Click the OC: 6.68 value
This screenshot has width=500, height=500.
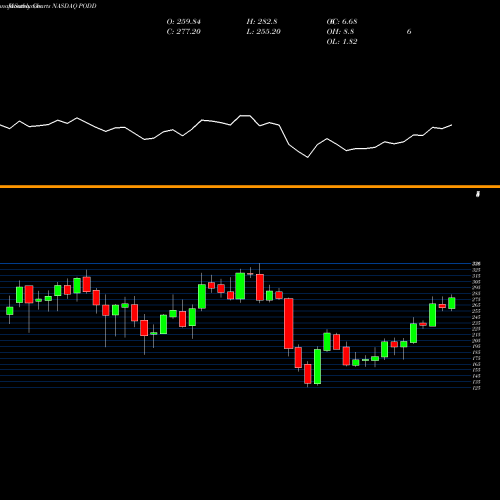tap(342, 22)
